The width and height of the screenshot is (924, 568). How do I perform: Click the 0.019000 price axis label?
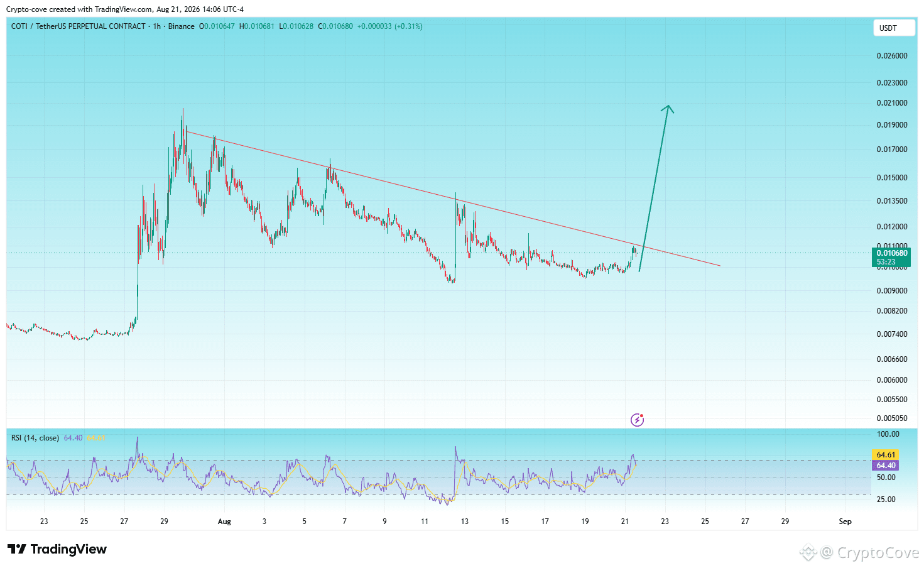pyautogui.click(x=892, y=125)
